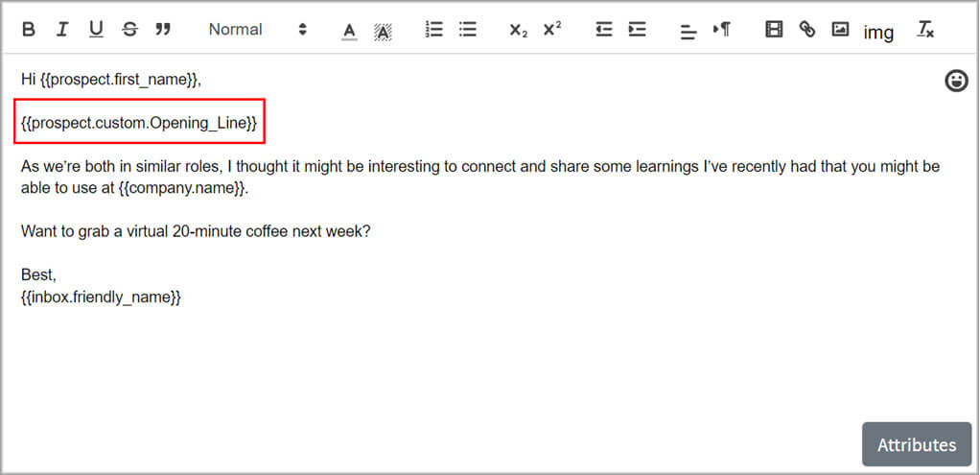Toggle italic text style
Image resolution: width=980 pixels, height=475 pixels.
point(61,30)
